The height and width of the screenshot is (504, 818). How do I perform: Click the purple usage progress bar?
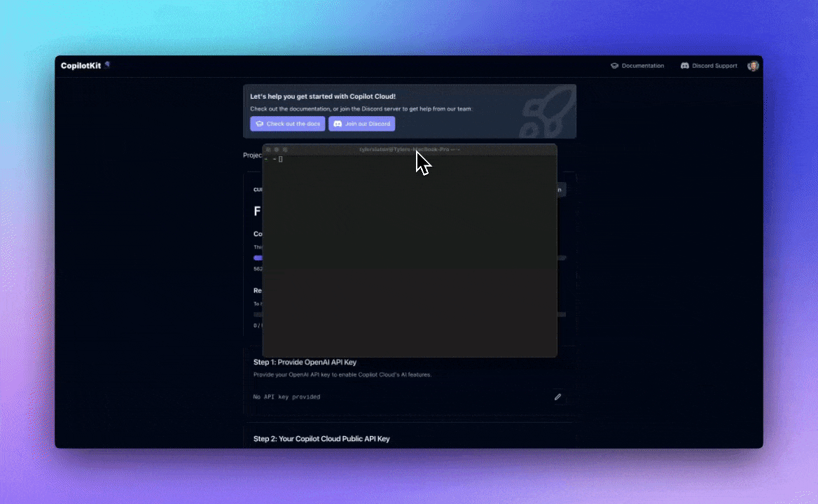(257, 258)
